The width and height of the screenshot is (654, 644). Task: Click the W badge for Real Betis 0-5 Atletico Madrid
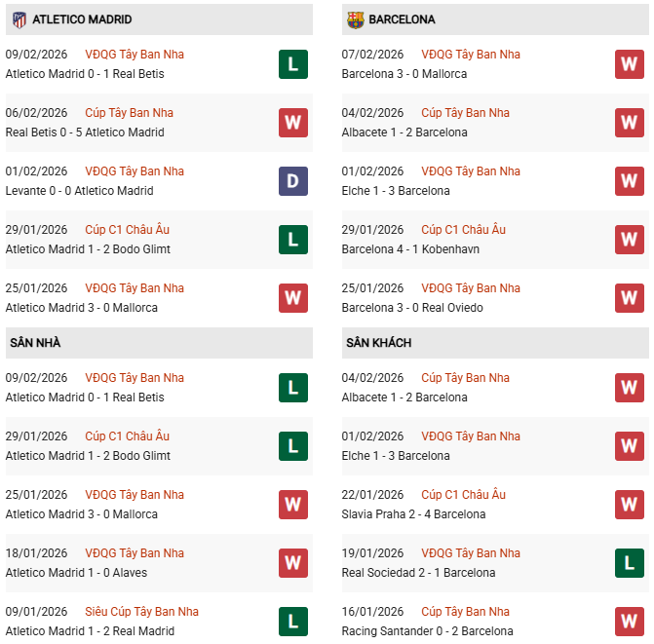click(x=292, y=123)
